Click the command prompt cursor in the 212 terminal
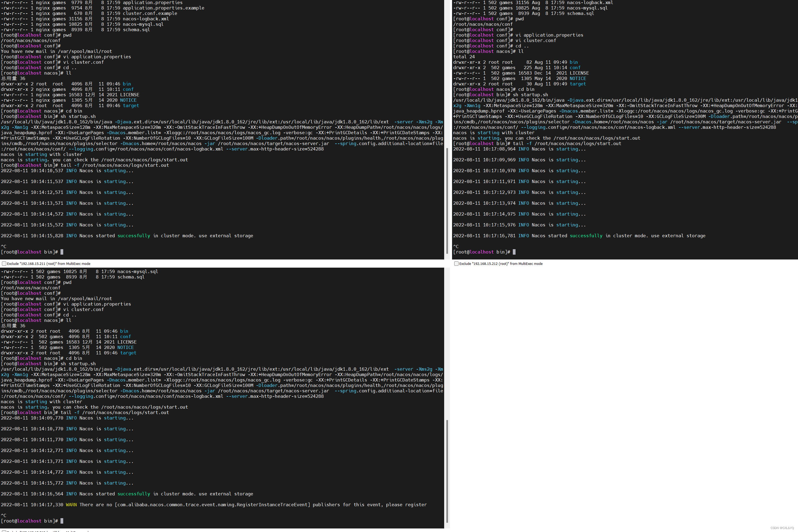 point(514,252)
